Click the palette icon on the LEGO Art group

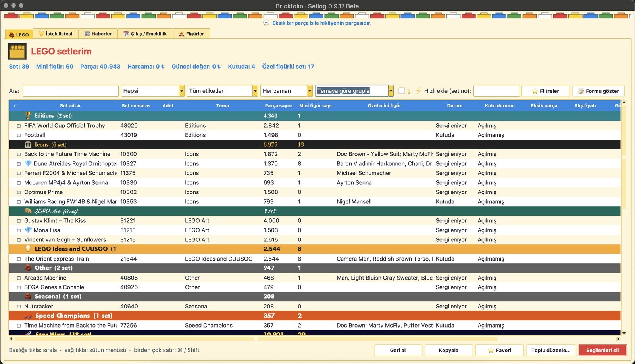(x=28, y=211)
